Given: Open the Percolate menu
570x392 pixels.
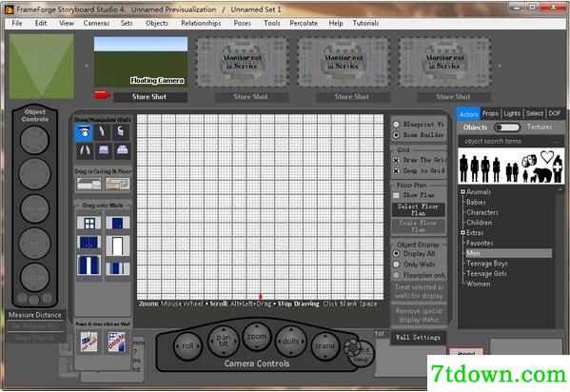Looking at the screenshot, I should point(304,23).
